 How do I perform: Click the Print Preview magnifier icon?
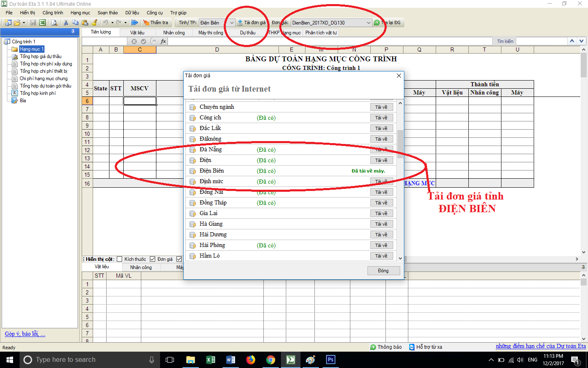point(54,23)
